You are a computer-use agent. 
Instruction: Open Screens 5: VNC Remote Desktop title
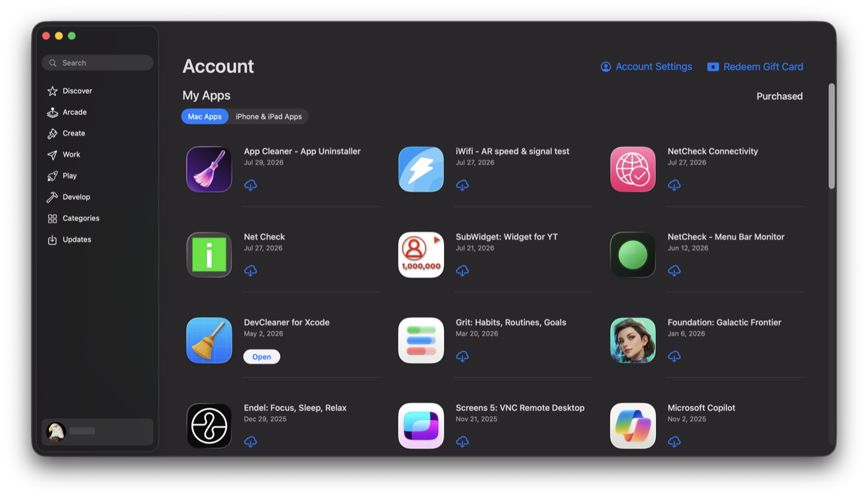coord(520,408)
